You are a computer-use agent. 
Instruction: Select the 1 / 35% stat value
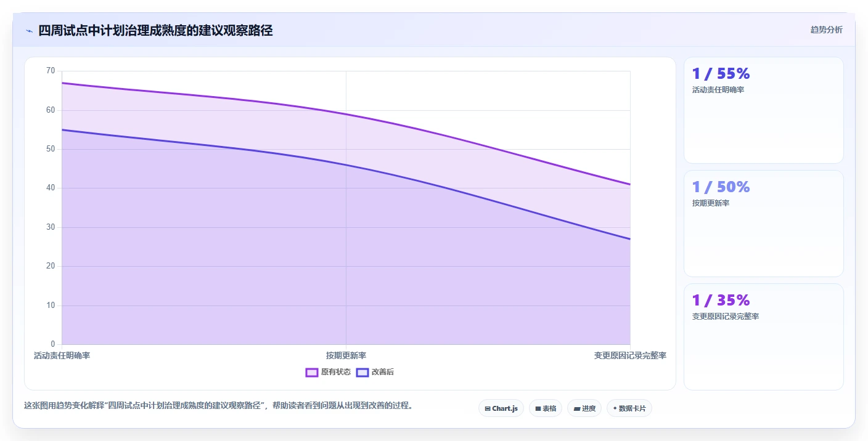(721, 301)
